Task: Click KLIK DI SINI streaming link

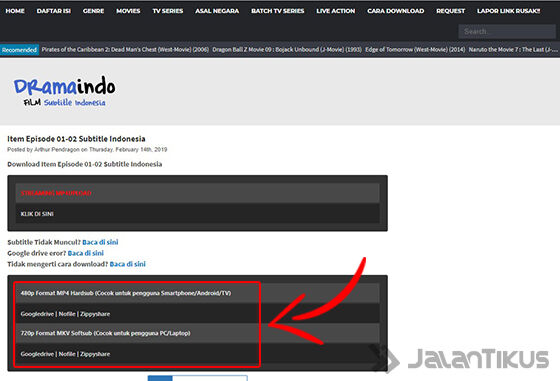Action: point(37,214)
